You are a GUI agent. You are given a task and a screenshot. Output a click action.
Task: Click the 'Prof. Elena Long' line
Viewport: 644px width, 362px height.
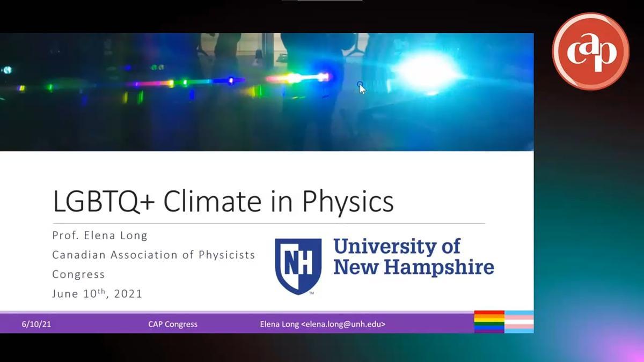pos(100,235)
